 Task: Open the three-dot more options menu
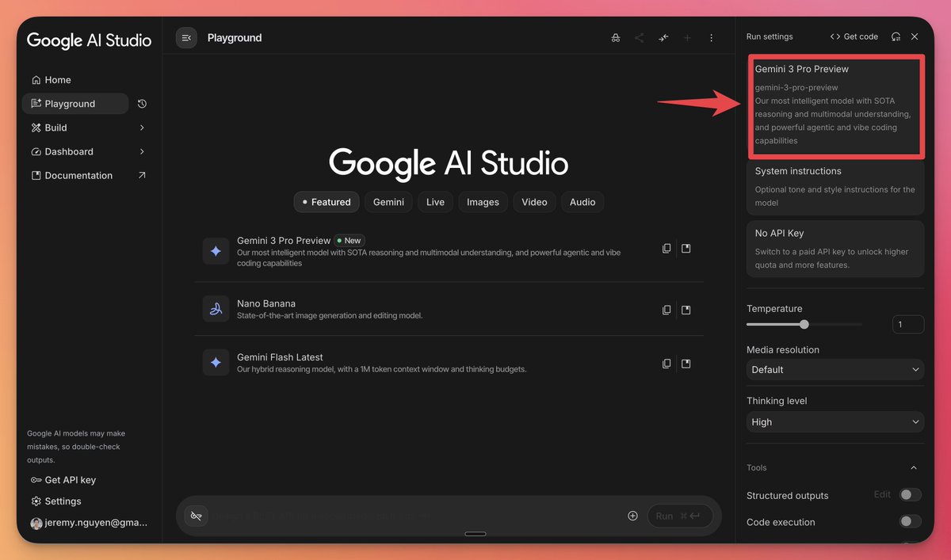(711, 38)
